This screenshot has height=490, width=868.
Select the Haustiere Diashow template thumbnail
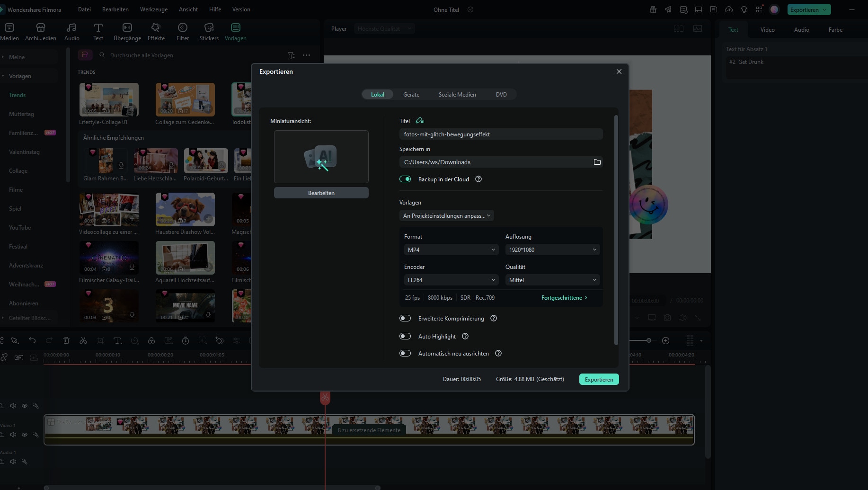185,209
